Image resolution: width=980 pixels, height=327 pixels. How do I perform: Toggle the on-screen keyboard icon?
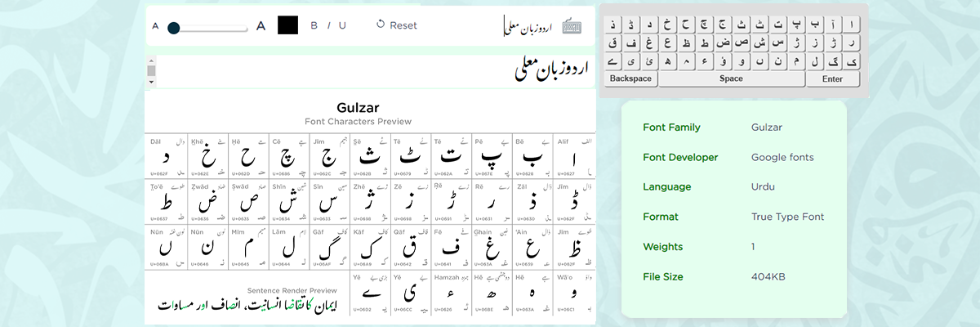pyautogui.click(x=572, y=26)
